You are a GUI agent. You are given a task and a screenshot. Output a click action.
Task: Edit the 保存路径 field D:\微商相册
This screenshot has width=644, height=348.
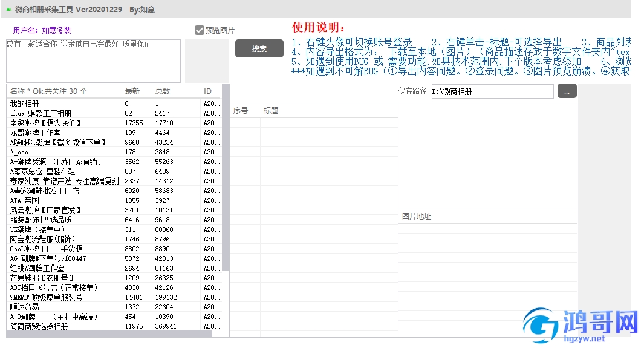coord(492,91)
